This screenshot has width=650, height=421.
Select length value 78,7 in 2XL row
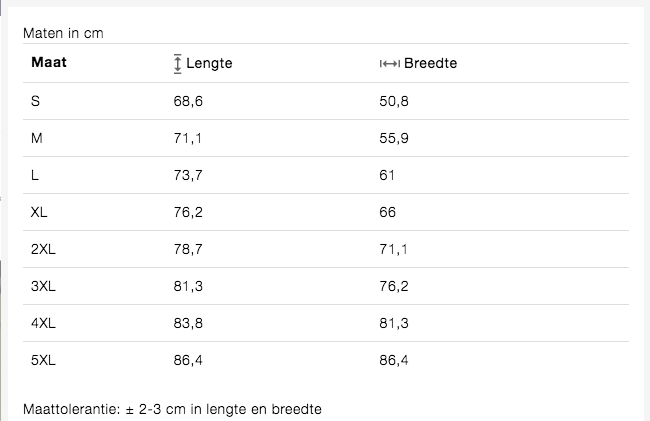point(188,249)
